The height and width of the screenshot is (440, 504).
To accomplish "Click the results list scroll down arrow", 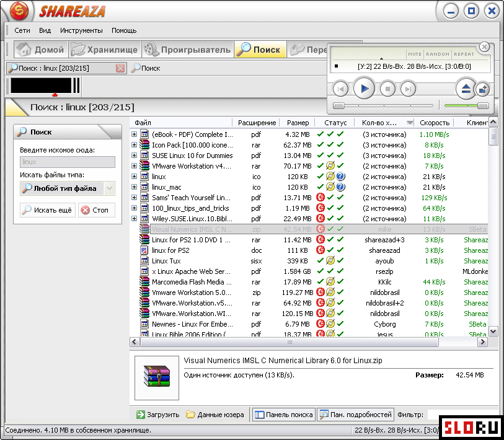I will [493, 330].
